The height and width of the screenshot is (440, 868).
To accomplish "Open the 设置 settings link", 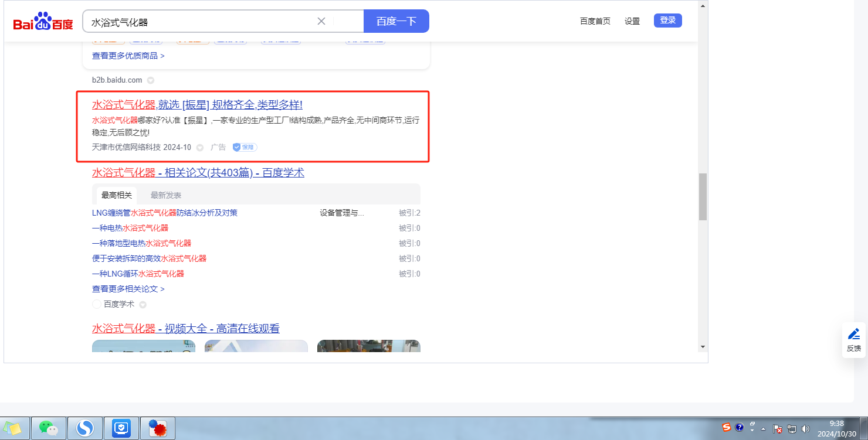I will click(632, 21).
